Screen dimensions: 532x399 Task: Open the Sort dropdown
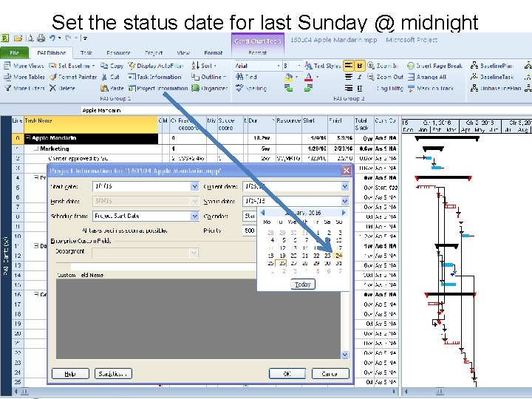tap(215, 66)
